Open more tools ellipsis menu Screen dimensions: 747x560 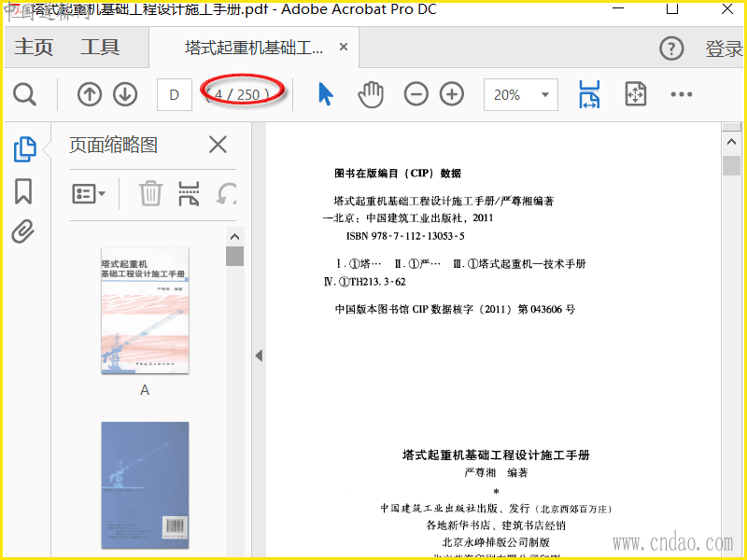[682, 94]
